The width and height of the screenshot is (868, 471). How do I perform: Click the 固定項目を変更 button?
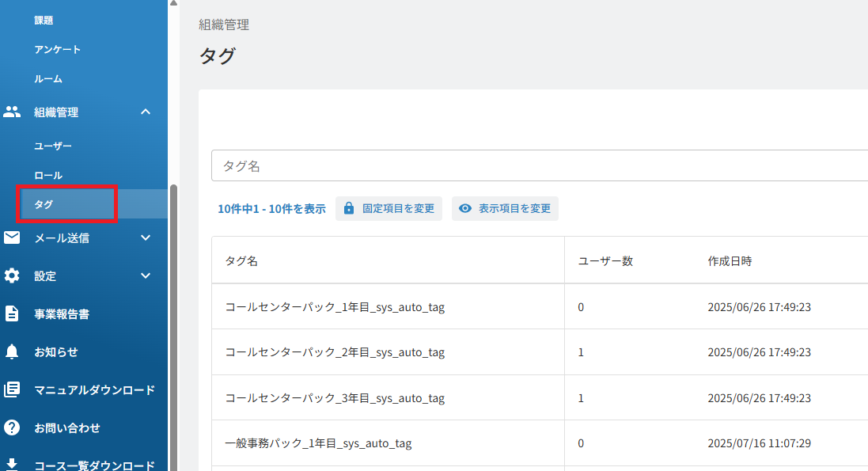tap(389, 208)
